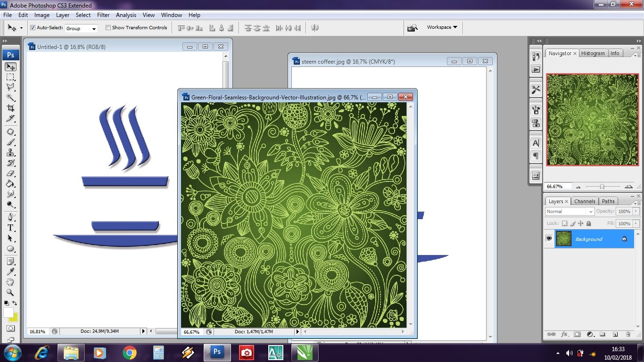Screen dimensions: 644x362
Task: Open the Paragraph panel icon in dock
Action: [x=536, y=156]
